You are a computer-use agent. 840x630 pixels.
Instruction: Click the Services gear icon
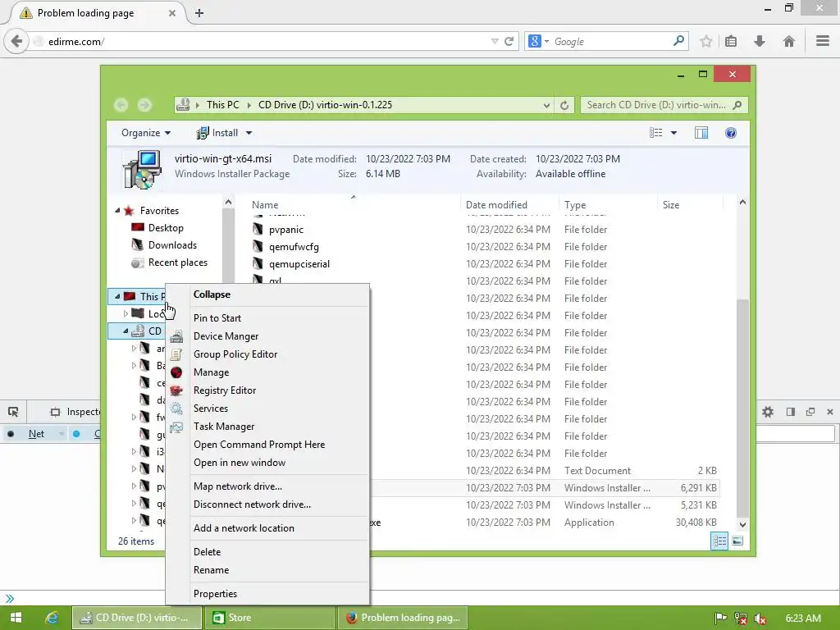coord(176,409)
